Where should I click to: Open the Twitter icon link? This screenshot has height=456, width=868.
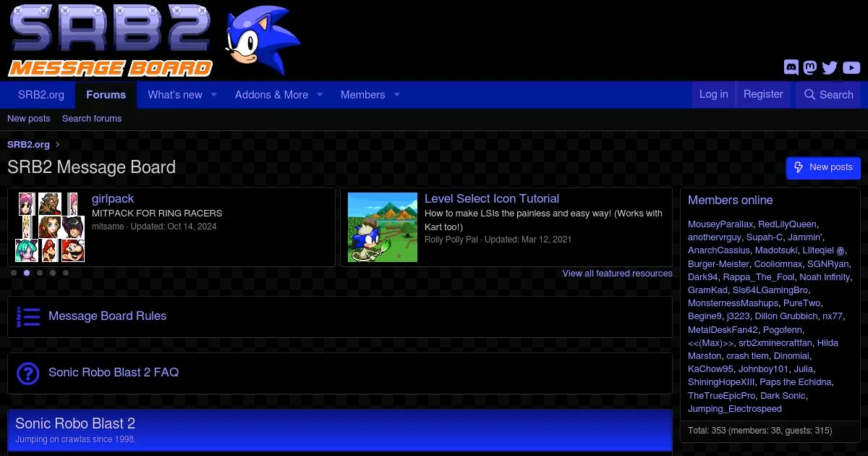[830, 67]
